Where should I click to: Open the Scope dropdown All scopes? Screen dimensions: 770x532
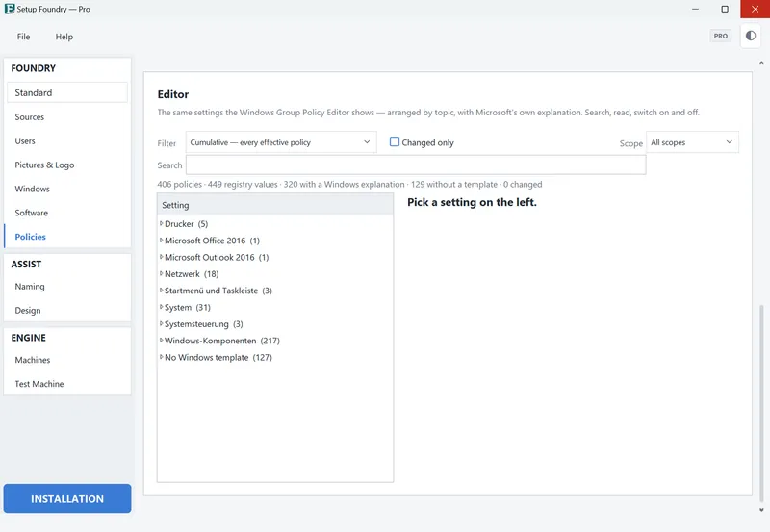(692, 142)
